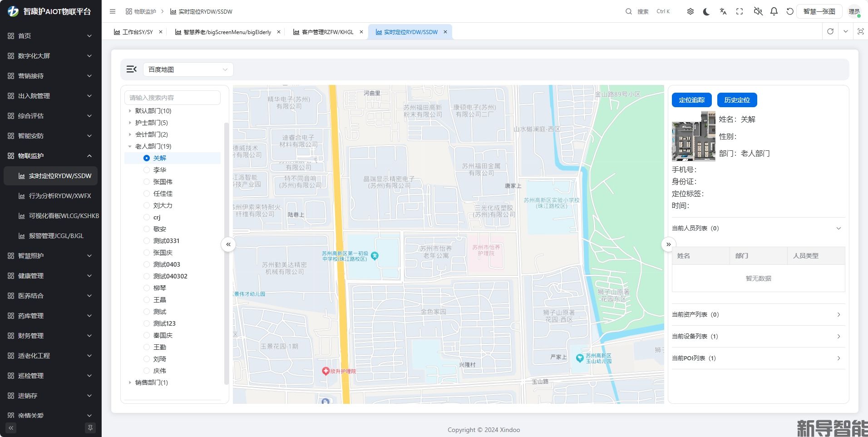Toggle dark mode with the moon icon
868x437 pixels.
pos(707,11)
